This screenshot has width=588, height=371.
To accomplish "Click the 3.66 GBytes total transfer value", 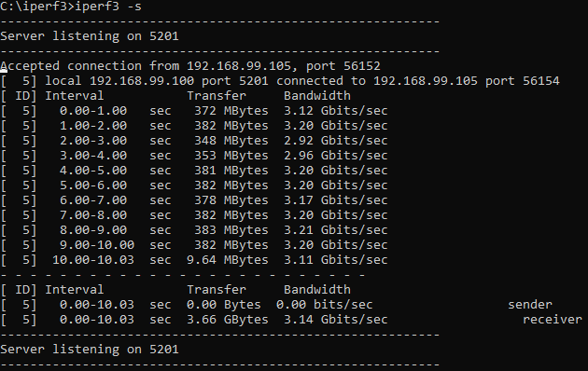I will click(228, 320).
